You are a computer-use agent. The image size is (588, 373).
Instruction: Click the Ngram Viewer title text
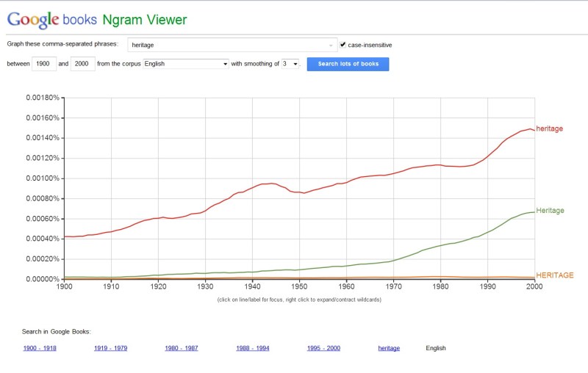(145, 19)
